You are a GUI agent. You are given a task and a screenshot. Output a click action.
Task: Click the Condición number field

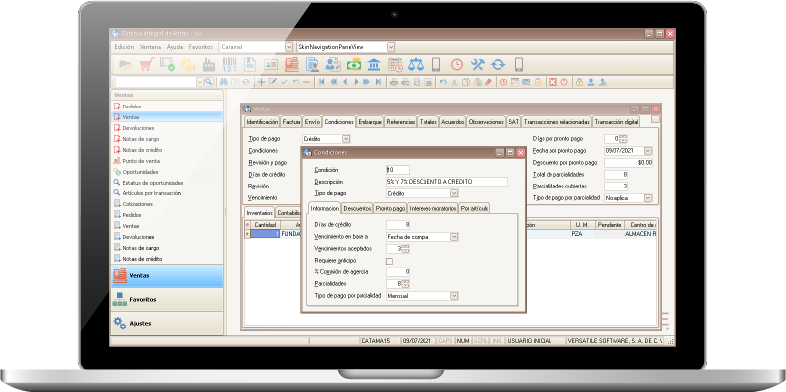click(398, 170)
